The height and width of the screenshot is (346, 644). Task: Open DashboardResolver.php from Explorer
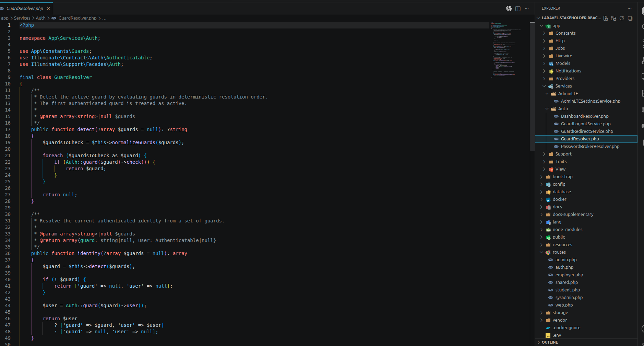tap(585, 116)
